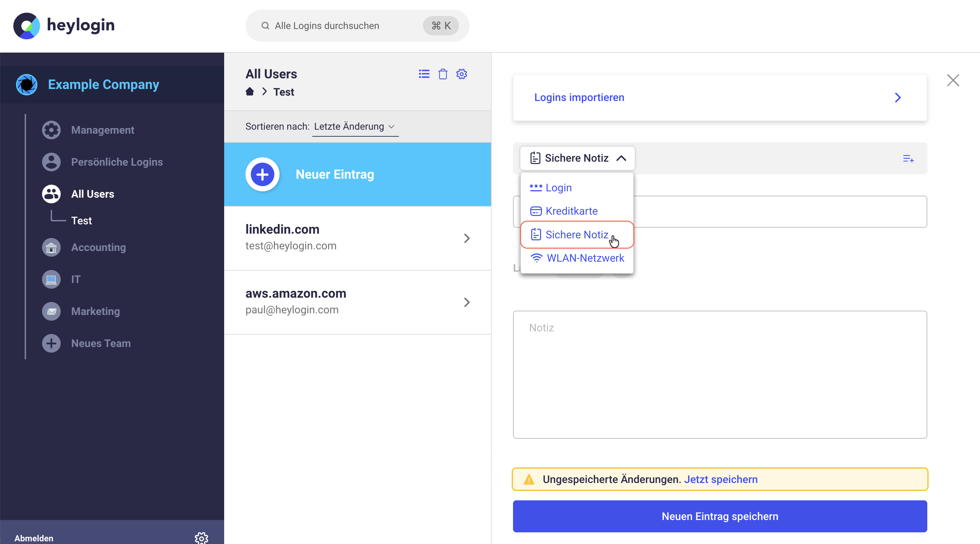Open the Management team
The width and height of the screenshot is (980, 544).
click(x=102, y=130)
